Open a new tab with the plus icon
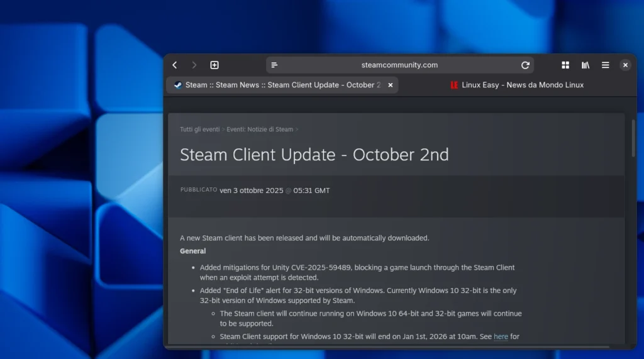Screen dimensions: 644x359 tap(214, 65)
